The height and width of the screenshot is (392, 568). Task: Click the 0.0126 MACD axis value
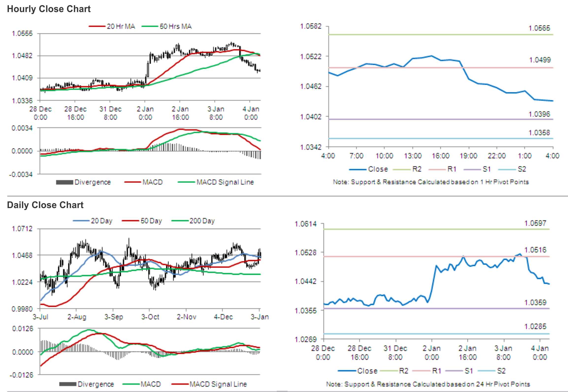coord(22,329)
